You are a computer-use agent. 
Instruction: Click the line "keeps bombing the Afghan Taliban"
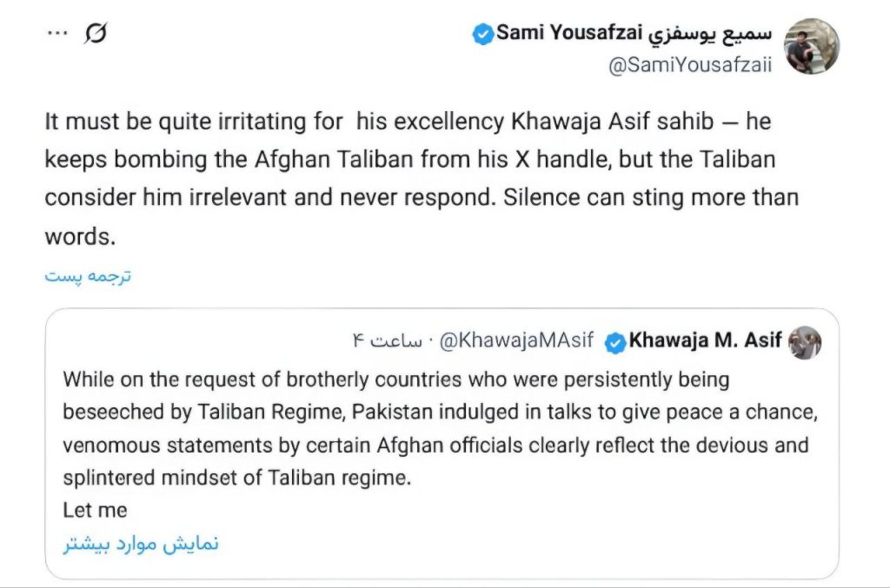(x=409, y=160)
